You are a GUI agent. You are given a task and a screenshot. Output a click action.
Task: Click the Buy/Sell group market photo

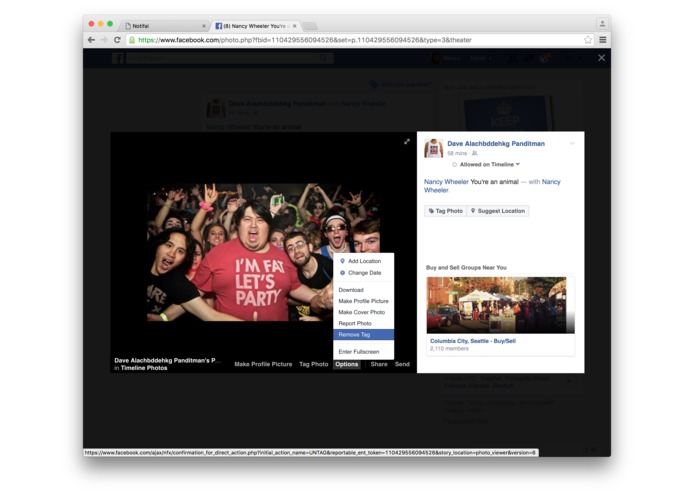click(x=500, y=305)
